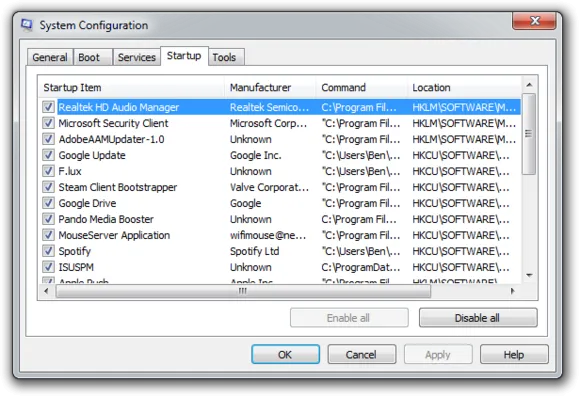Disable the Google Update startup checkbox
Screen dimensions: 580x397
pos(48,155)
